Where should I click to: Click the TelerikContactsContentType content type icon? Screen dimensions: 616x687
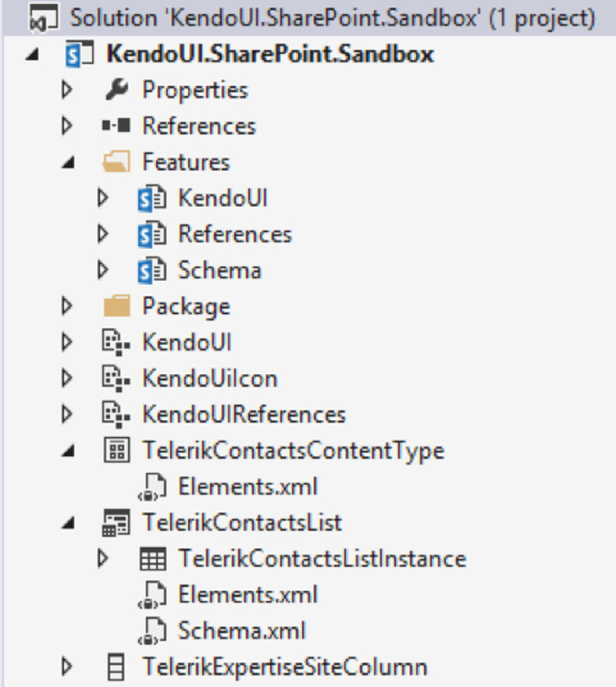pyautogui.click(x=117, y=450)
